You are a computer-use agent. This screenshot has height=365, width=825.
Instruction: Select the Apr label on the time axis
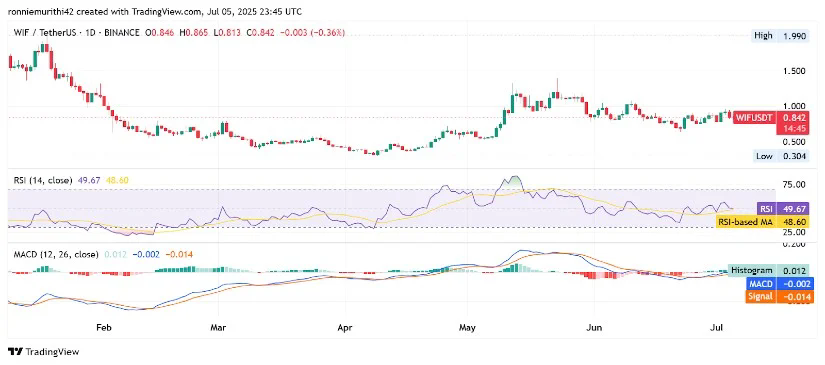tap(344, 328)
